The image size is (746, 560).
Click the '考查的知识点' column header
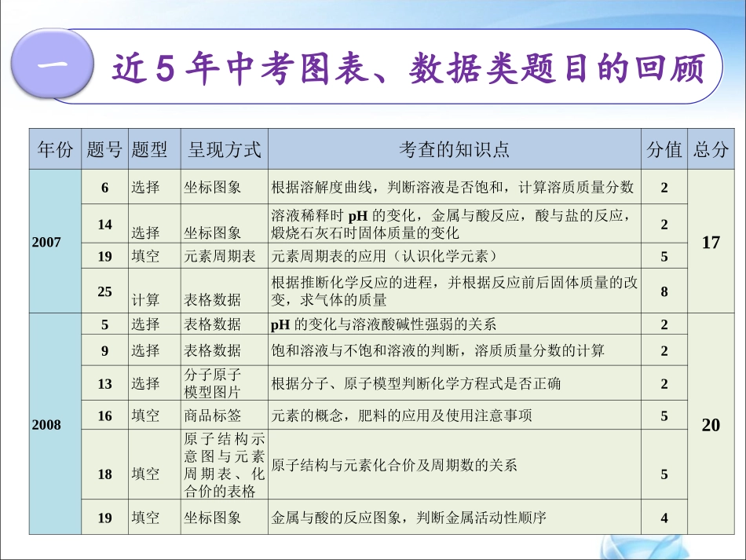tap(455, 149)
